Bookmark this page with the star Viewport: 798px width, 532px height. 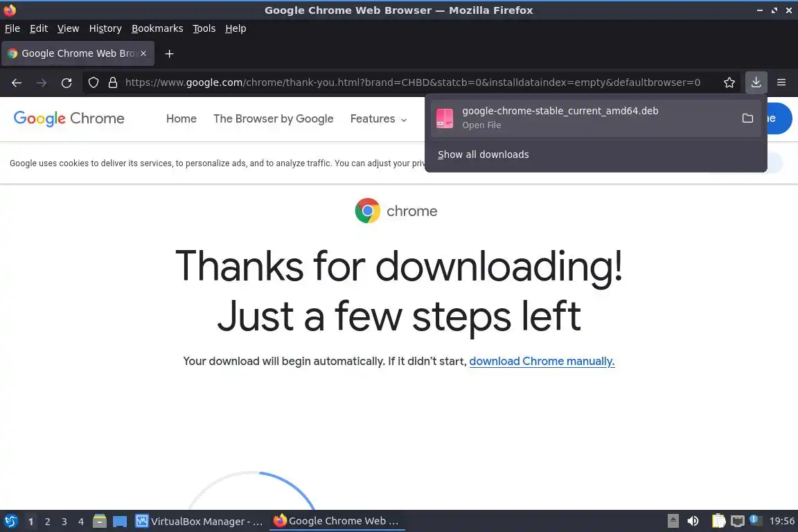point(729,82)
